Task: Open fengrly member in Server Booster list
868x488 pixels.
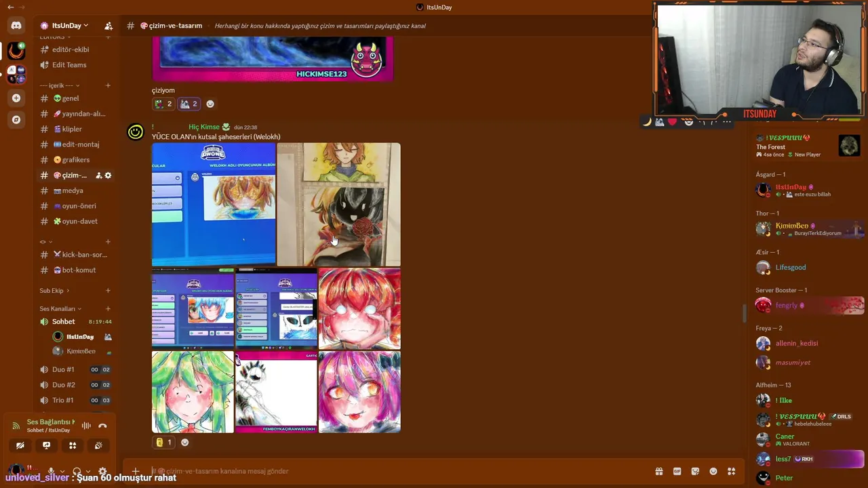Action: [808, 306]
